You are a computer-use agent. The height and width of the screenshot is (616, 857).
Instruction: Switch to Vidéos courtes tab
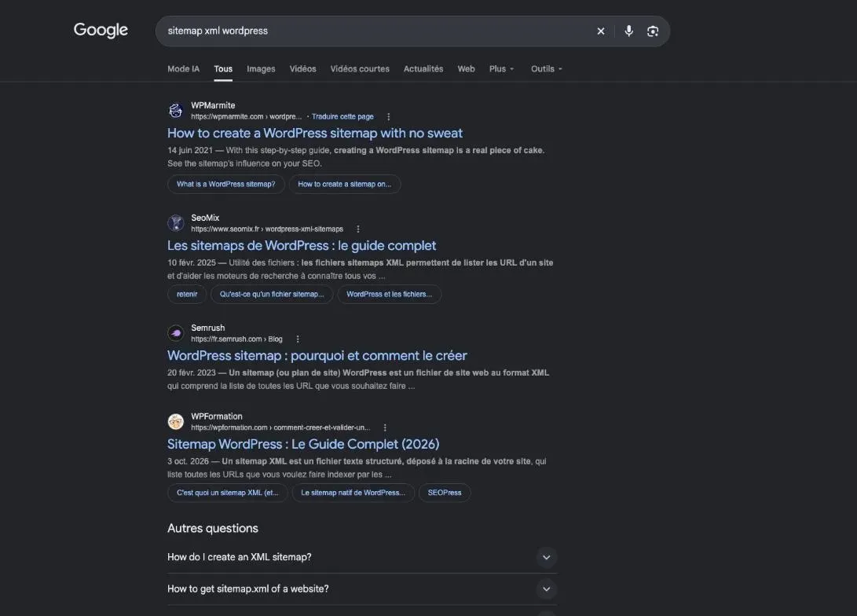(360, 69)
